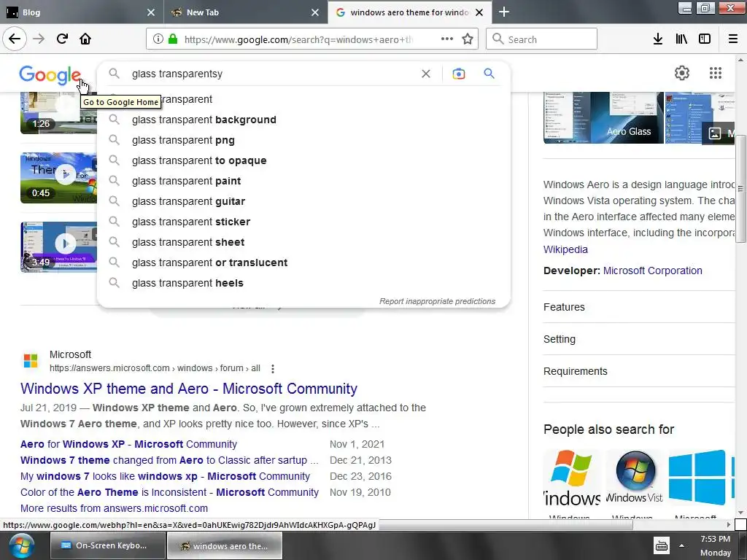Choose suggestion glass transparent background
This screenshot has height=560, width=747.
pos(303,120)
